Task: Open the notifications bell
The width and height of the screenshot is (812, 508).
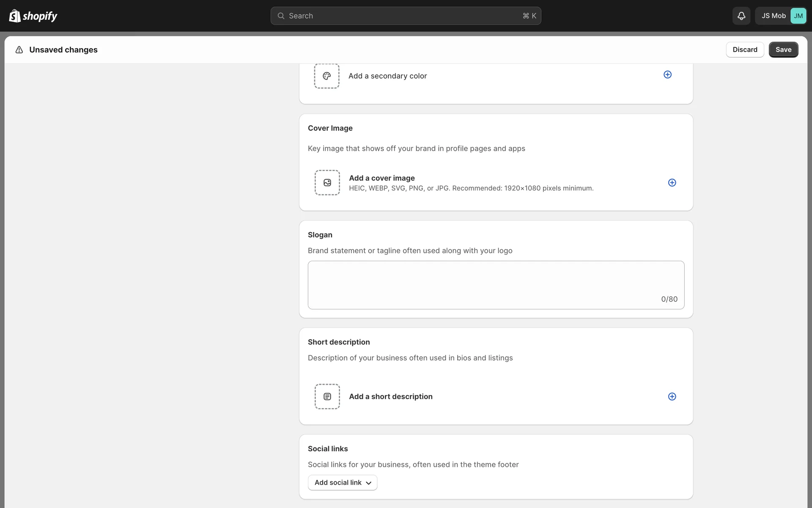Action: pyautogui.click(x=741, y=16)
